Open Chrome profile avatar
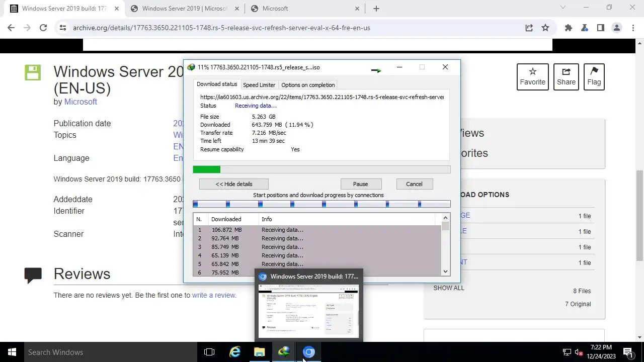Viewport: 644px width, 362px height. tap(616, 28)
